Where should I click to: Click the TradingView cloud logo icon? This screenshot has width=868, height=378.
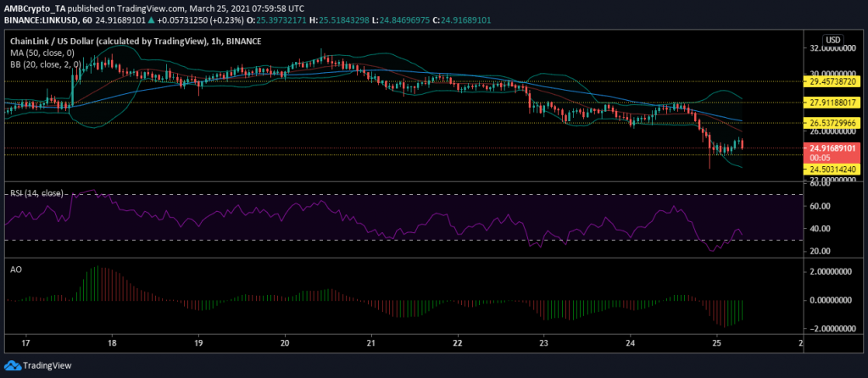12,366
